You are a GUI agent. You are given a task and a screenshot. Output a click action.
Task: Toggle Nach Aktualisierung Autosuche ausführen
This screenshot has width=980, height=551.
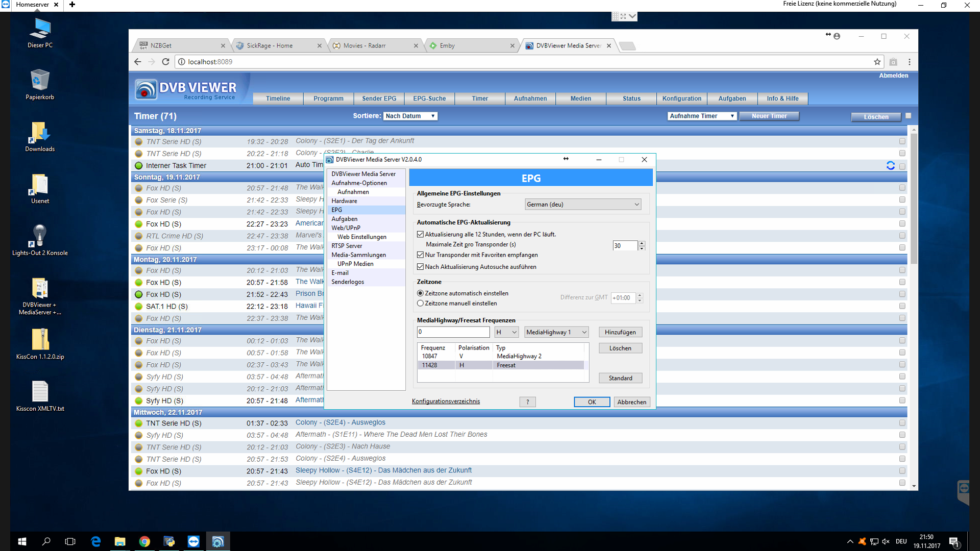[x=420, y=267]
